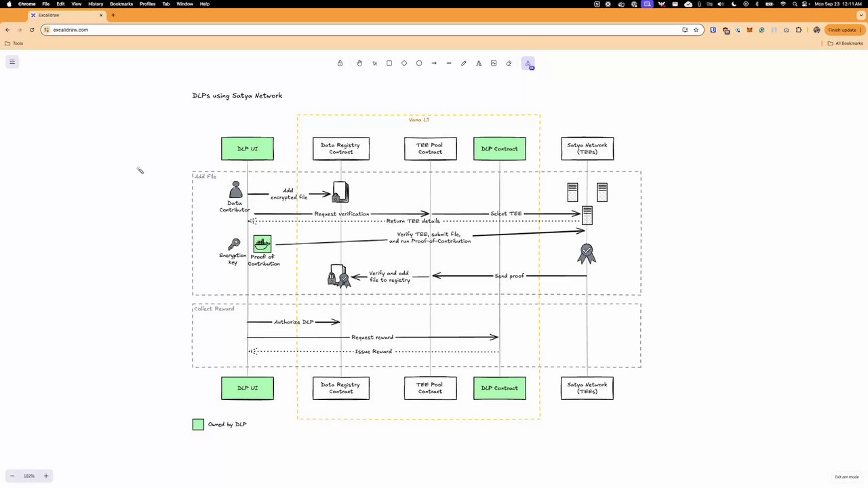Zoom in with the plus button
The height and width of the screenshot is (488, 868).
point(46,476)
